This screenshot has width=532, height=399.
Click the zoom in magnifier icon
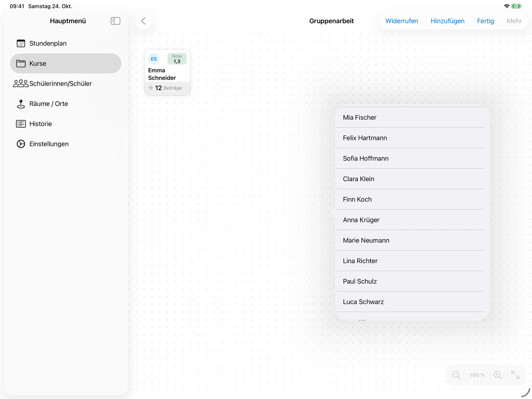pyautogui.click(x=498, y=375)
